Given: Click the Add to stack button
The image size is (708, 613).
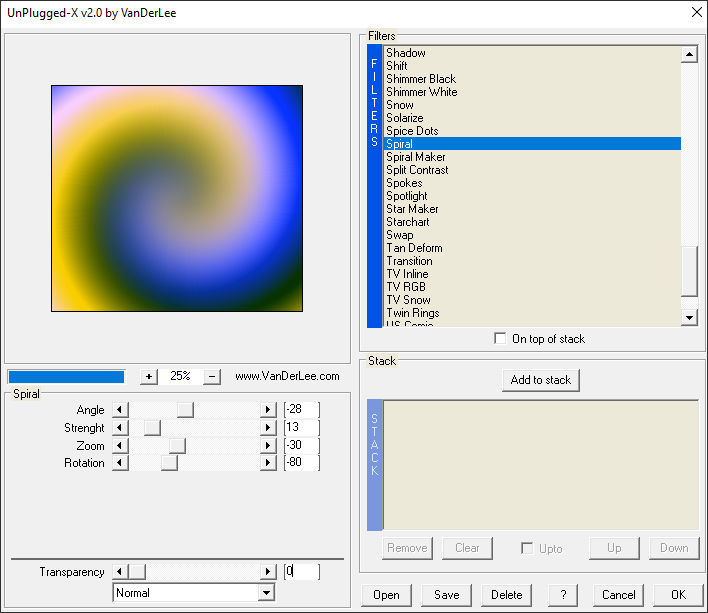Looking at the screenshot, I should tap(540, 380).
